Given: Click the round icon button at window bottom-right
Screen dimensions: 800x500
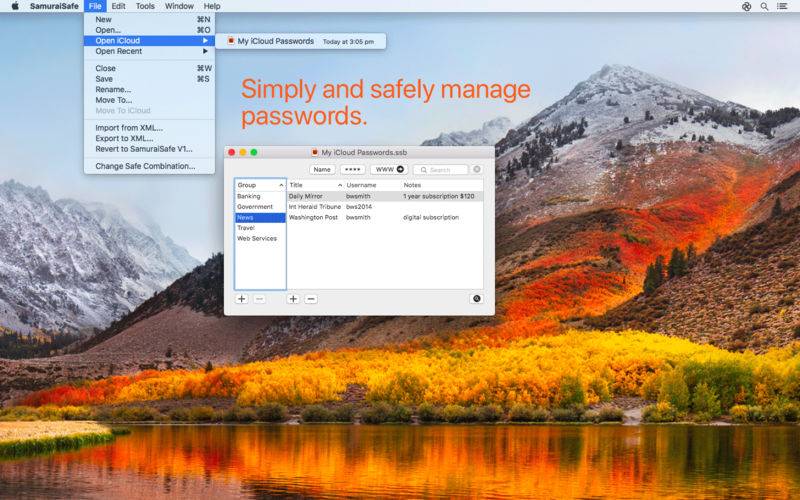Looking at the screenshot, I should click(477, 299).
